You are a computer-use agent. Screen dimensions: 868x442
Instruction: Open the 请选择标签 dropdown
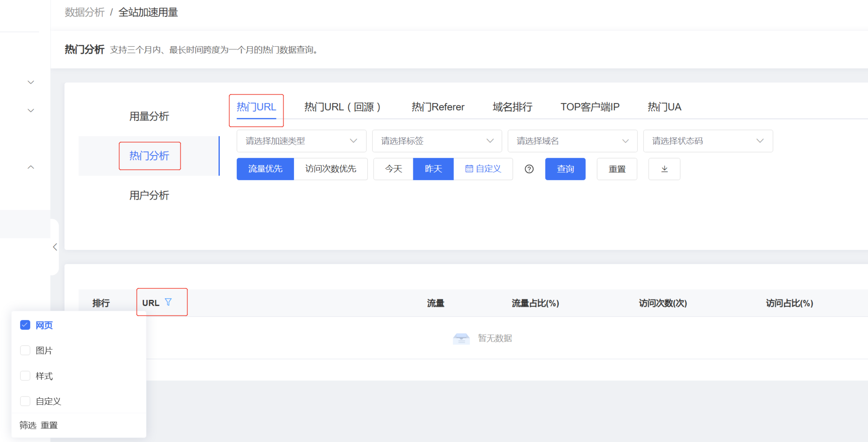[x=437, y=141]
